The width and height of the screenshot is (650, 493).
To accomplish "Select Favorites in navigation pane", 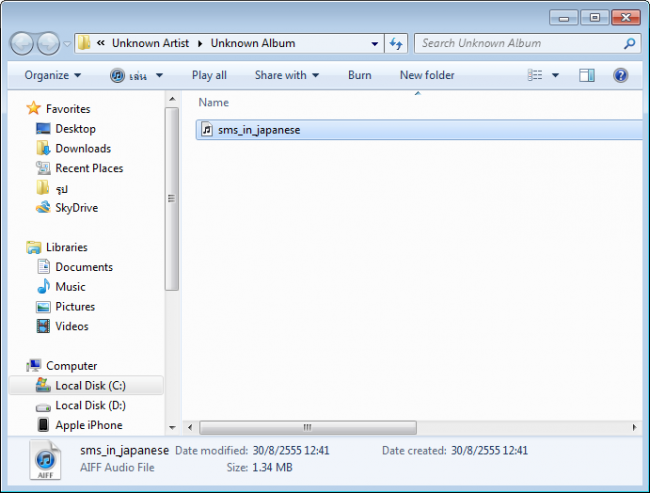I will click(x=68, y=109).
